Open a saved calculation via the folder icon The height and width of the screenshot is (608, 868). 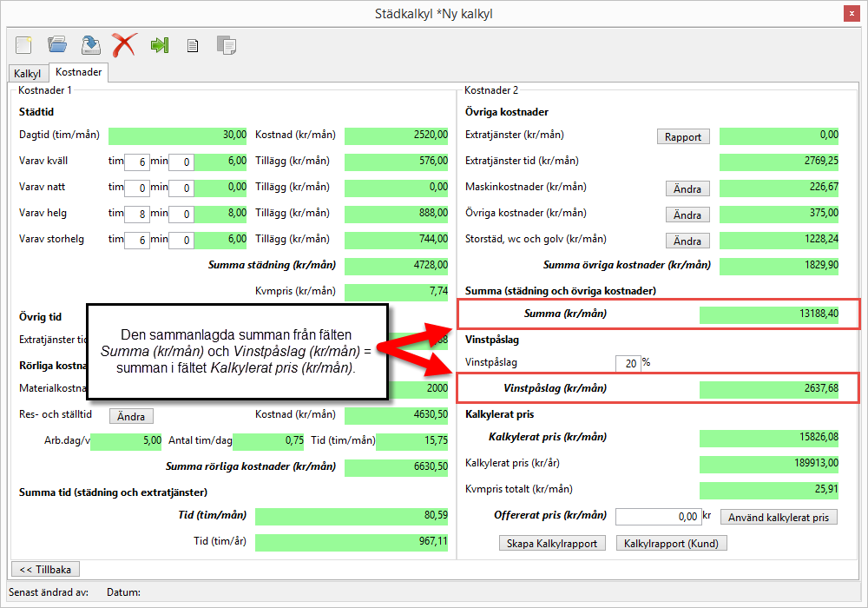tap(57, 44)
